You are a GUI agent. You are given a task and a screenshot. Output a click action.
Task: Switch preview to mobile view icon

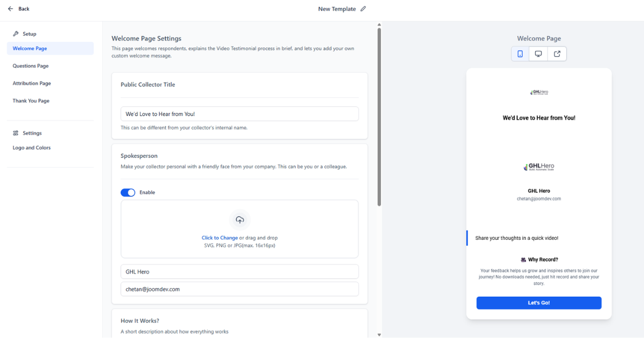point(520,54)
